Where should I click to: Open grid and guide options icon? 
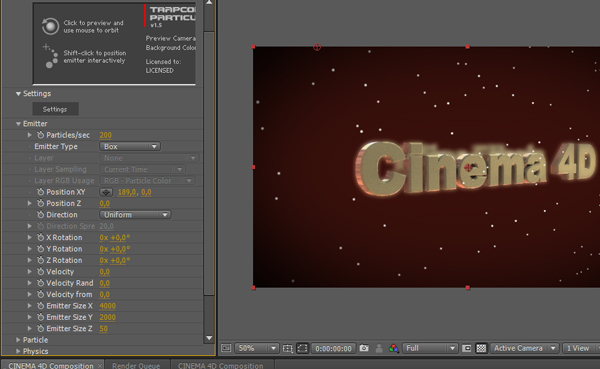pyautogui.click(x=287, y=348)
